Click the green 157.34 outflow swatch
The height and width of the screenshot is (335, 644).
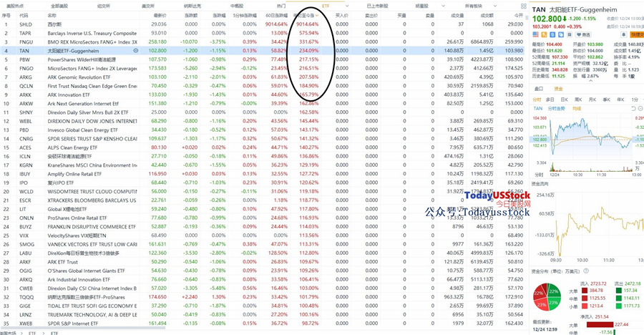[x=618, y=290]
